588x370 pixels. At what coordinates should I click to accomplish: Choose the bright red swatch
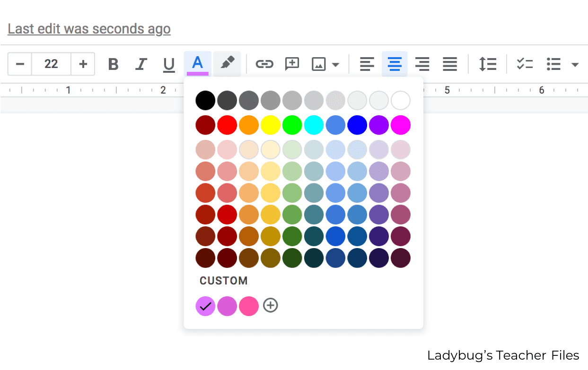[227, 125]
